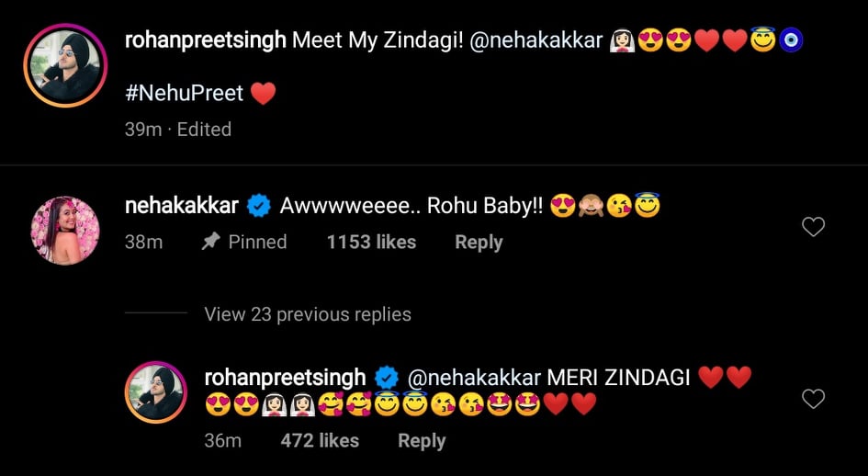Reply to nehakakkar's pinned comment
The width and height of the screenshot is (868, 476).
(479, 243)
